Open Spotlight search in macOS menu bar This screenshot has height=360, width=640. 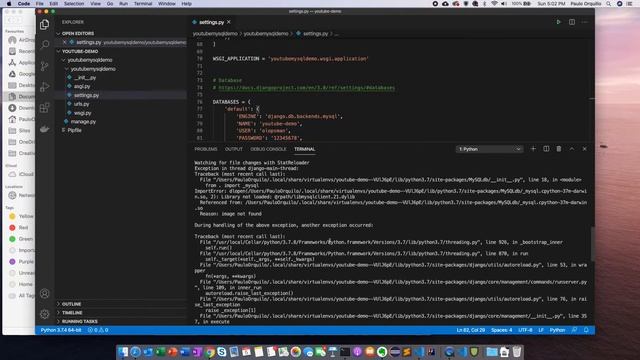[609, 4]
